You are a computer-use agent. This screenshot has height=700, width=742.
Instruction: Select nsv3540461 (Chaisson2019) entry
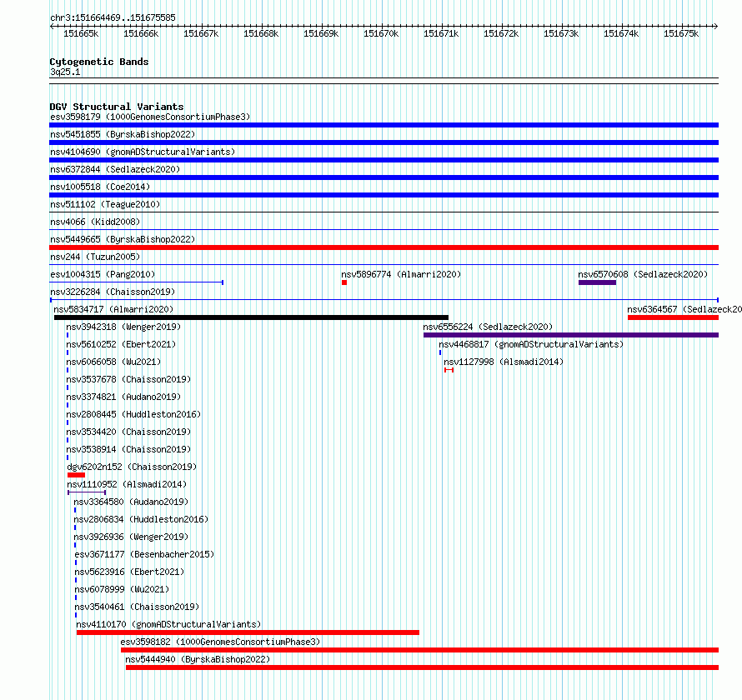(137, 607)
